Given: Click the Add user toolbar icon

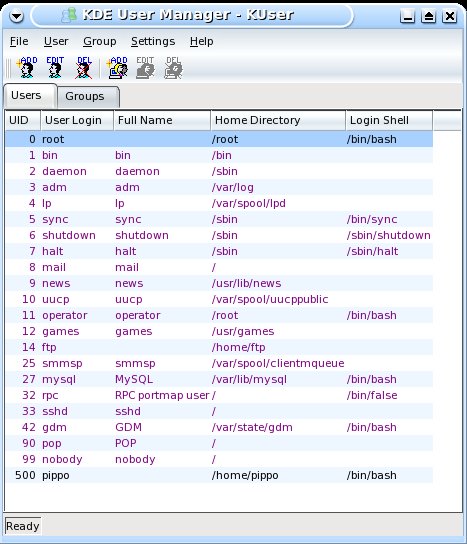Looking at the screenshot, I should [x=27, y=67].
